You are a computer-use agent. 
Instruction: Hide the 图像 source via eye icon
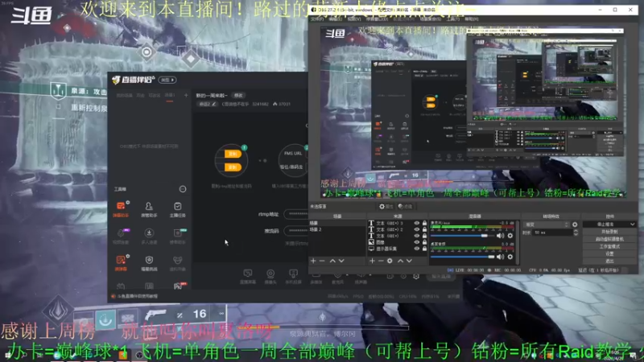pos(417,242)
